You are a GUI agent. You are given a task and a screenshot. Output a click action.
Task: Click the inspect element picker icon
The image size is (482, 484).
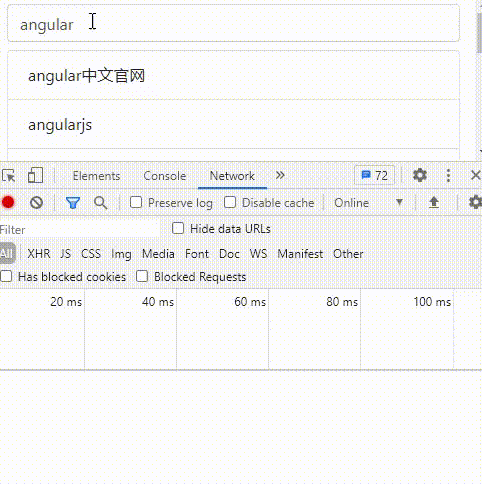9,175
